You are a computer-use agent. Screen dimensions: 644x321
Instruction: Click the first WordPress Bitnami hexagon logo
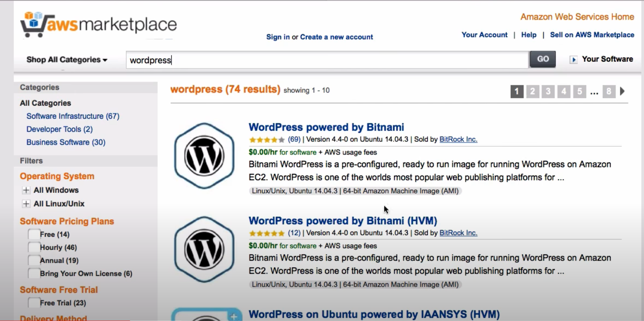tap(204, 156)
